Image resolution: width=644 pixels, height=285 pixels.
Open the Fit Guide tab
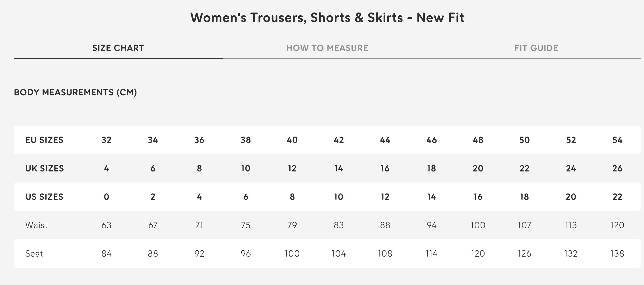coord(536,48)
